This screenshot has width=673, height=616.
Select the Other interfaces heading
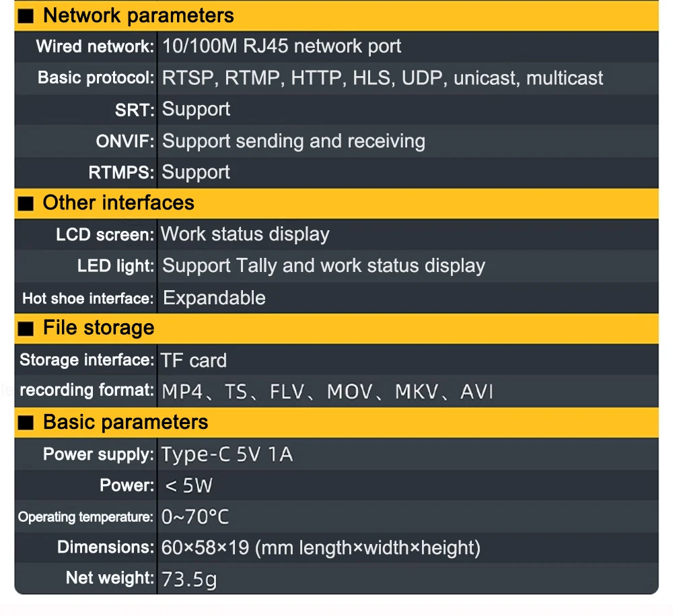click(x=118, y=203)
